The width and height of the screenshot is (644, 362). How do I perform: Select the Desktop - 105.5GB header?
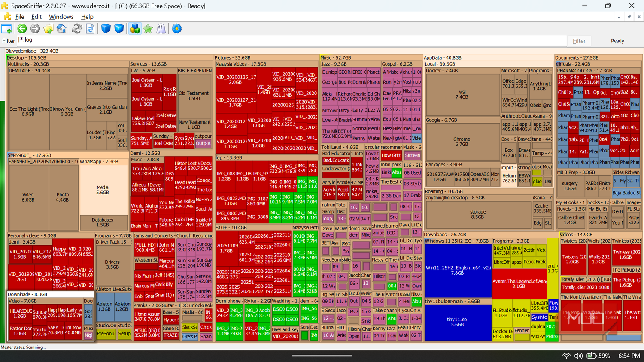click(109, 58)
